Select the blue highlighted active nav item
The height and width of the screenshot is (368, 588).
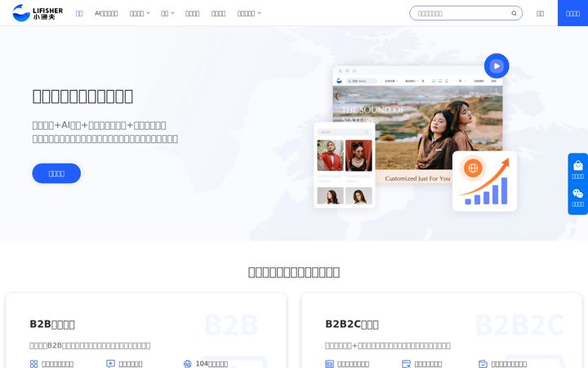tap(79, 13)
